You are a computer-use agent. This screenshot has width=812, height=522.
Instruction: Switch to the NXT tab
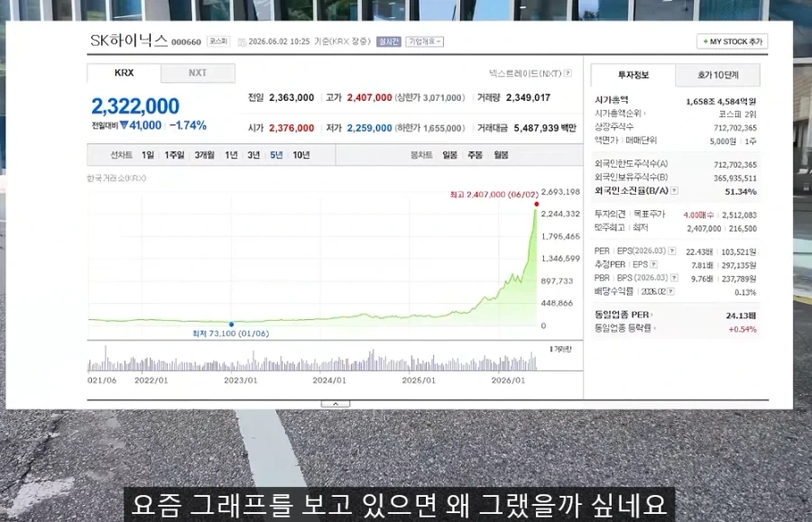click(x=198, y=73)
